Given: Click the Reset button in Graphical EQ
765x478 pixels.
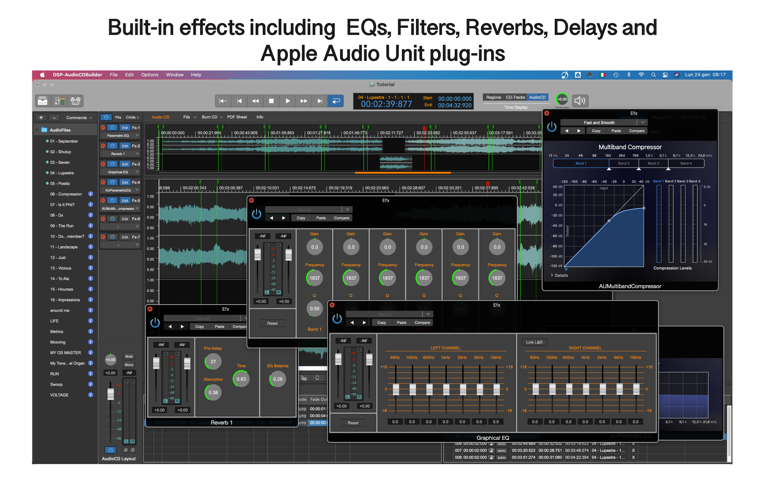Looking at the screenshot, I should tap(352, 423).
